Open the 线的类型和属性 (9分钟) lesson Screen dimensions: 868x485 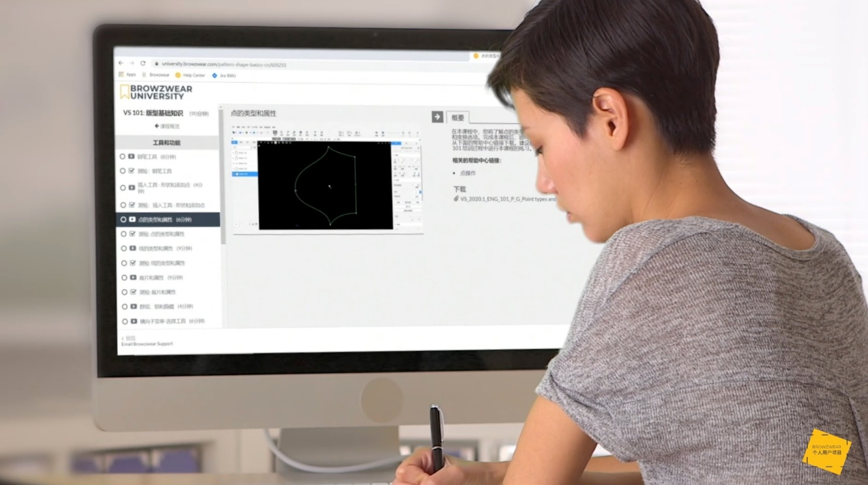[x=164, y=248]
